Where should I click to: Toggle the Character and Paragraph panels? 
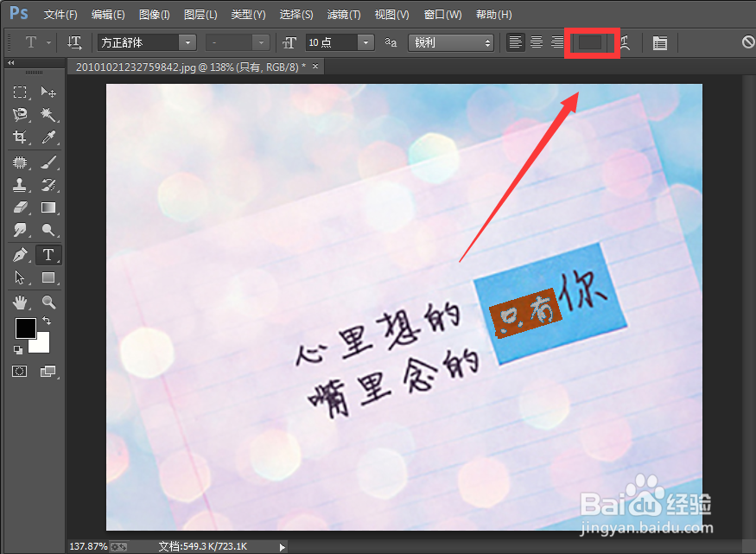(x=659, y=43)
